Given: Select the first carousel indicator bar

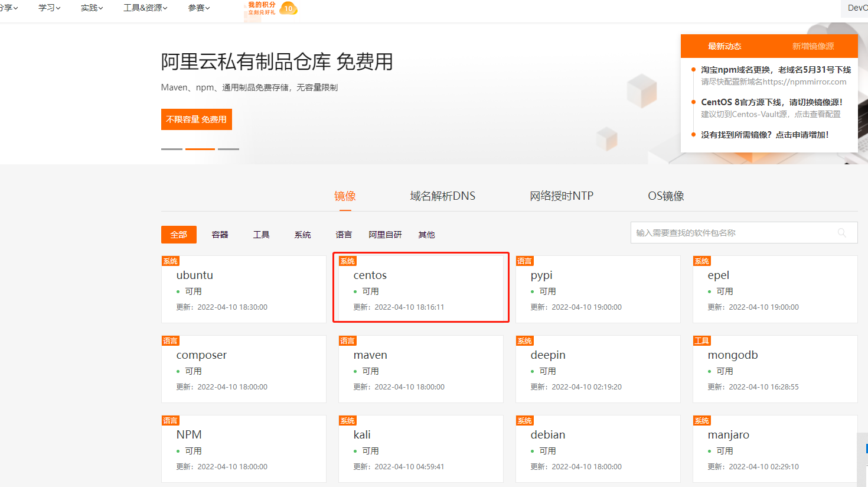Looking at the screenshot, I should [172, 149].
